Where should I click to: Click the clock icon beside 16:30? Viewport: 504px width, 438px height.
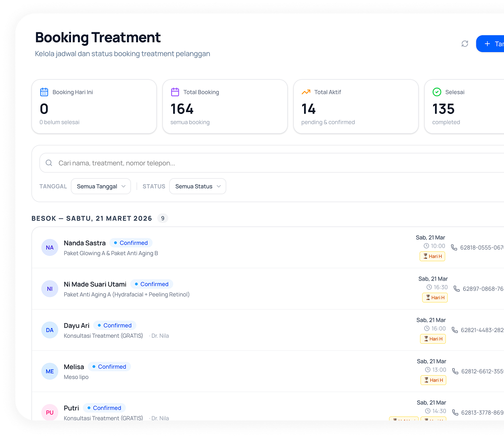[x=429, y=287]
